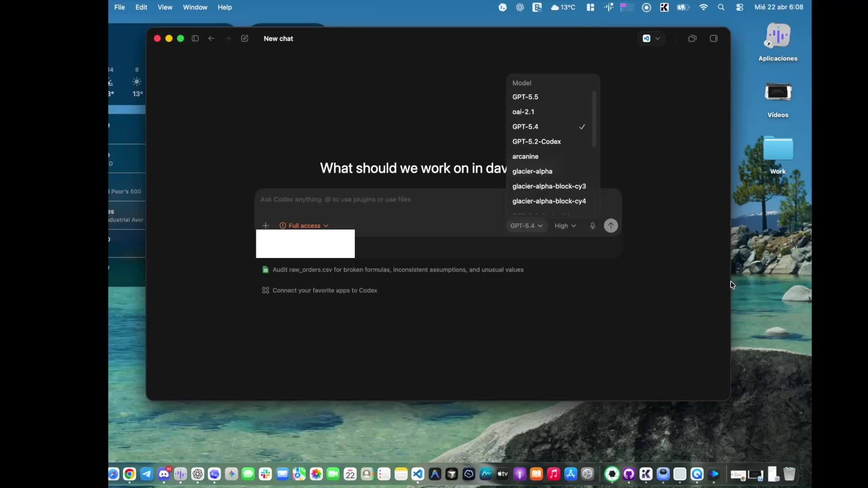Click the copy chat icon in the title bar
Viewport: 868px width, 488px height.
pos(692,38)
